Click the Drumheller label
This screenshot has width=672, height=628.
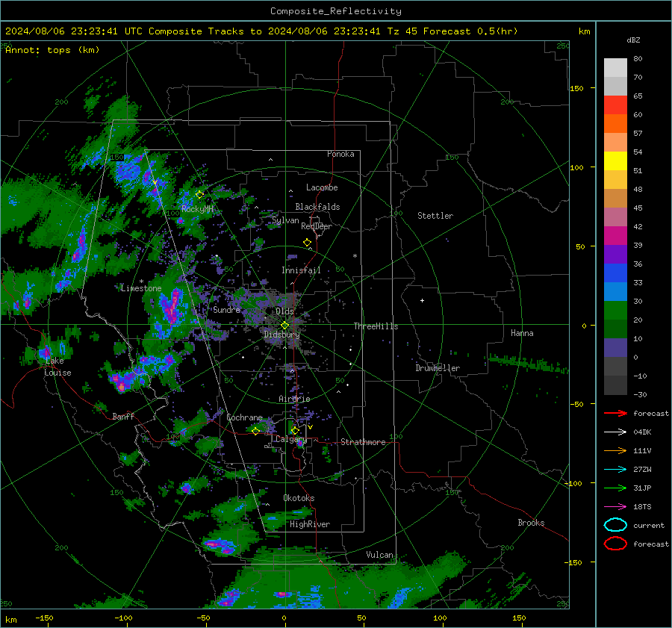point(438,368)
